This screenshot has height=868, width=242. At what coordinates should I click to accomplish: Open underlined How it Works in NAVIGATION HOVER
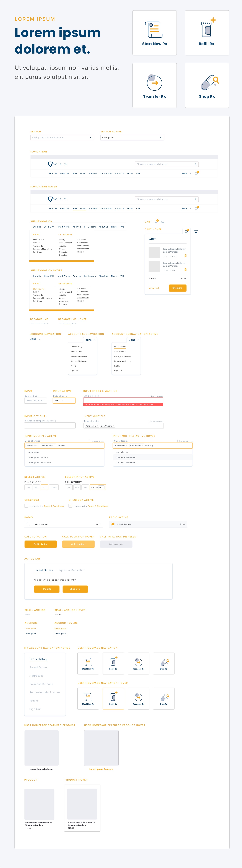[80, 209]
